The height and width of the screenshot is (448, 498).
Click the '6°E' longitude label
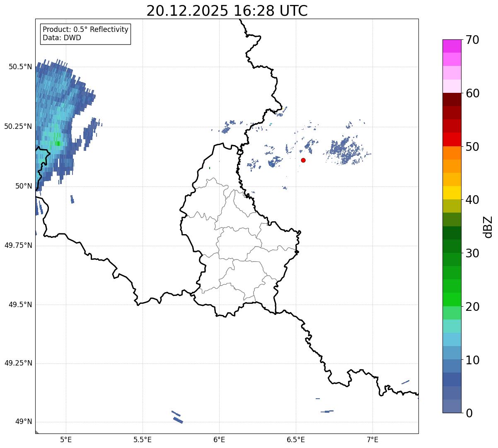pos(219,440)
